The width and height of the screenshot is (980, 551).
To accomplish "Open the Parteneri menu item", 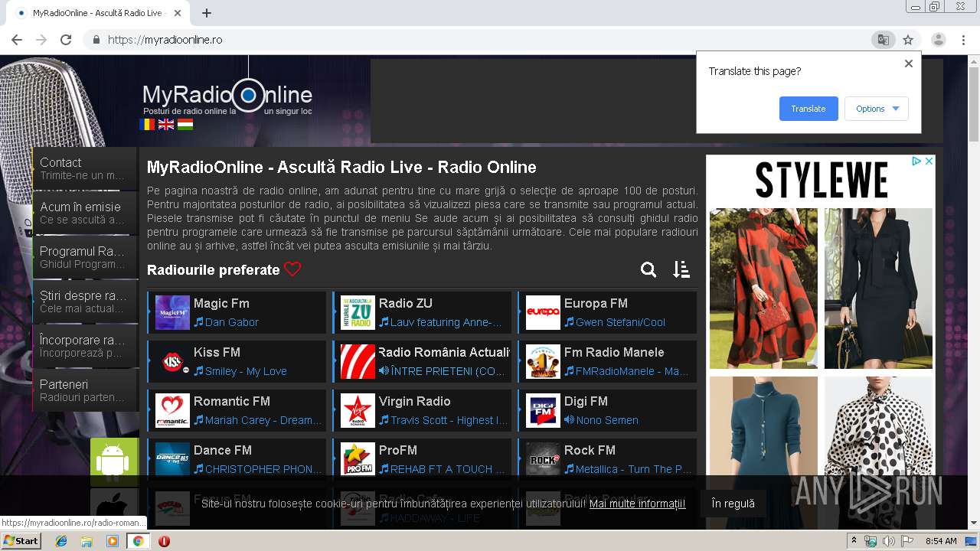I will click(x=85, y=390).
